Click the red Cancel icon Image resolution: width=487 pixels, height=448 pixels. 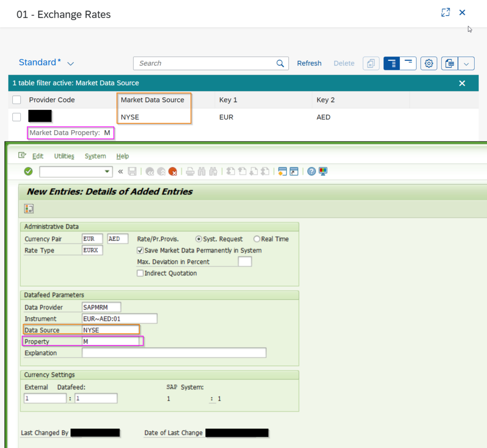tap(173, 171)
